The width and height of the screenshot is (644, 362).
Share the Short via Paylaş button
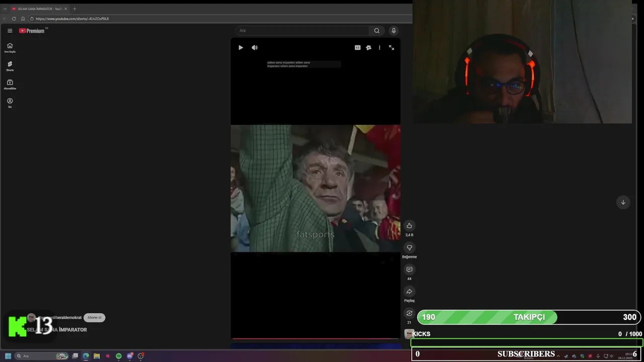tap(409, 292)
